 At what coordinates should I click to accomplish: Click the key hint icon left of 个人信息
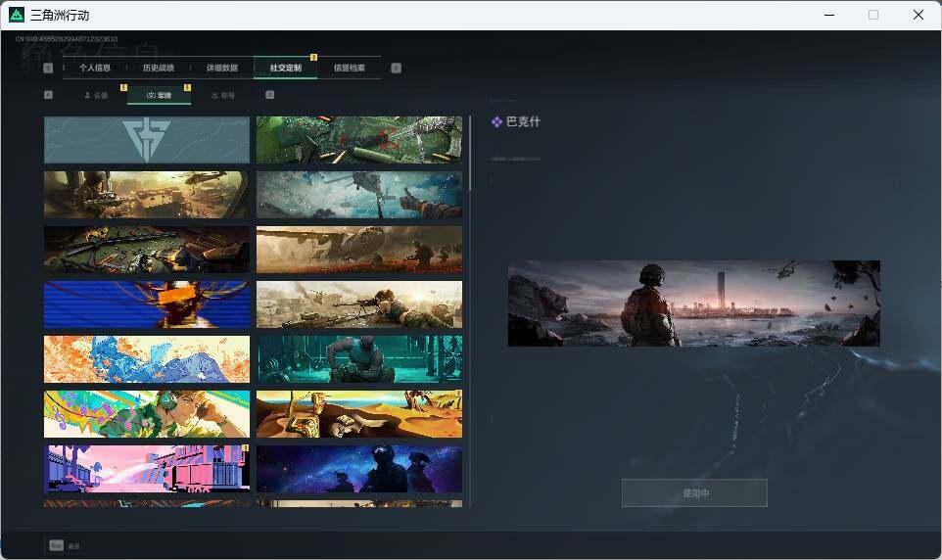pyautogui.click(x=49, y=68)
